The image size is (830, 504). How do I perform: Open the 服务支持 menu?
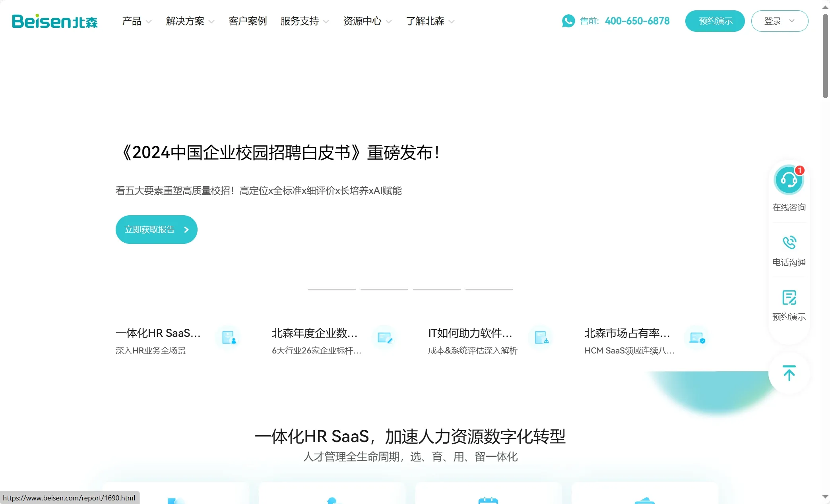pos(300,21)
